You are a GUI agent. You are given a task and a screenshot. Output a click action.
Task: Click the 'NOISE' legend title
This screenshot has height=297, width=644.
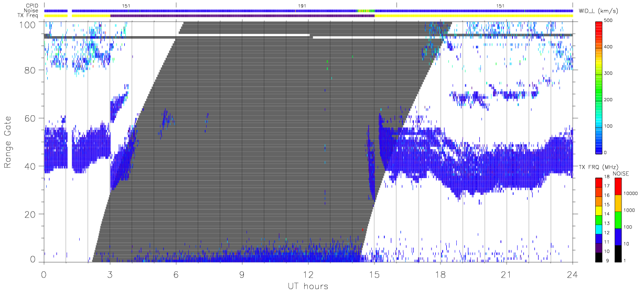click(x=620, y=173)
